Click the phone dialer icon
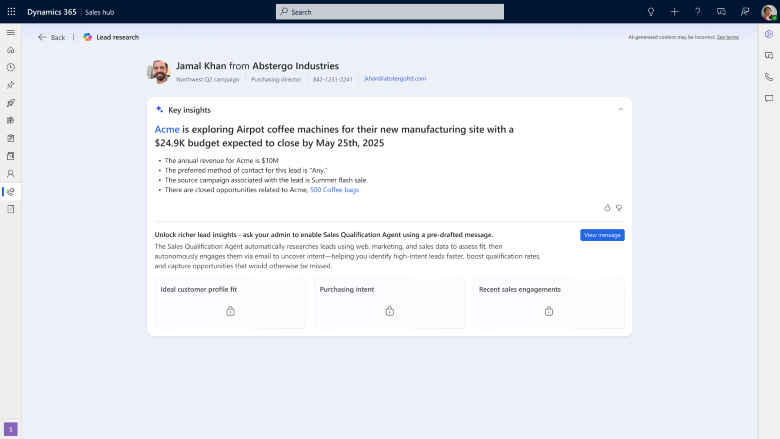This screenshot has width=780, height=439. tap(768, 77)
